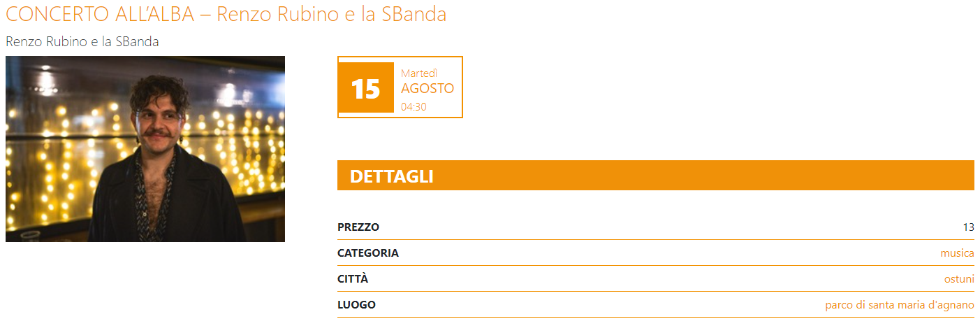Click the 04:30 event time
Viewport: 980px width, 326px height.
[x=414, y=107]
